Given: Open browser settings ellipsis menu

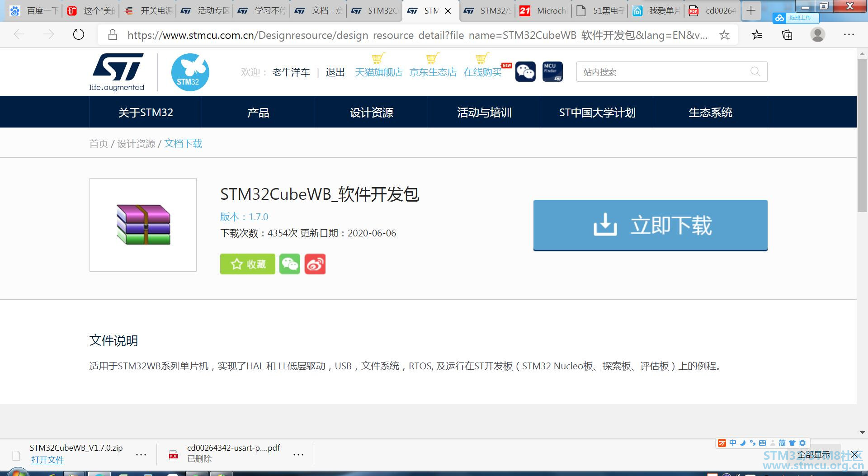Looking at the screenshot, I should point(849,34).
